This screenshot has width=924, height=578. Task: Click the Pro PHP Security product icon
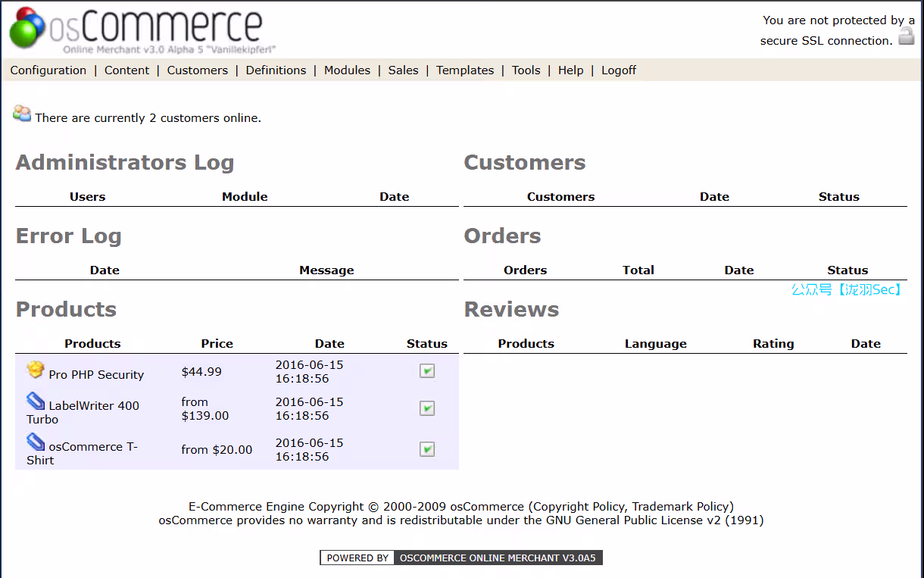(x=36, y=370)
